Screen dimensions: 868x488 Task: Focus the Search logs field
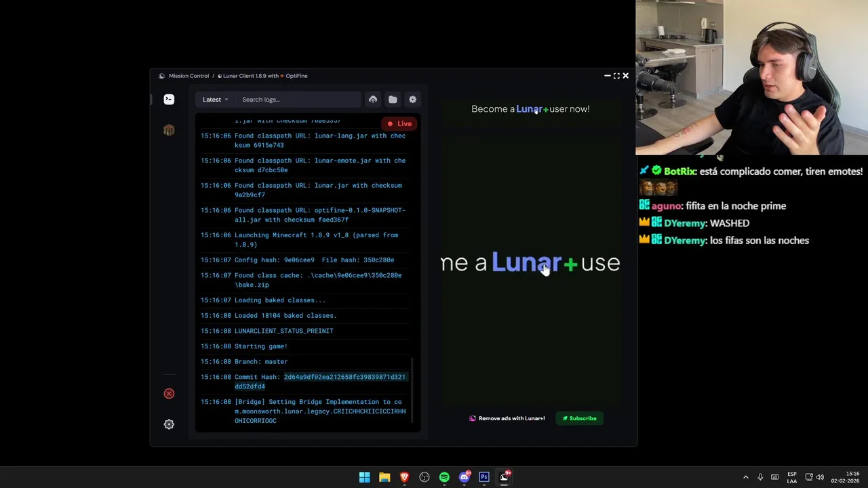point(298,100)
